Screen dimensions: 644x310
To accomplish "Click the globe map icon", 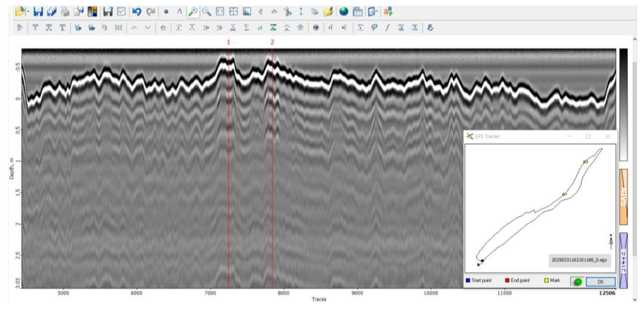I will tap(344, 12).
